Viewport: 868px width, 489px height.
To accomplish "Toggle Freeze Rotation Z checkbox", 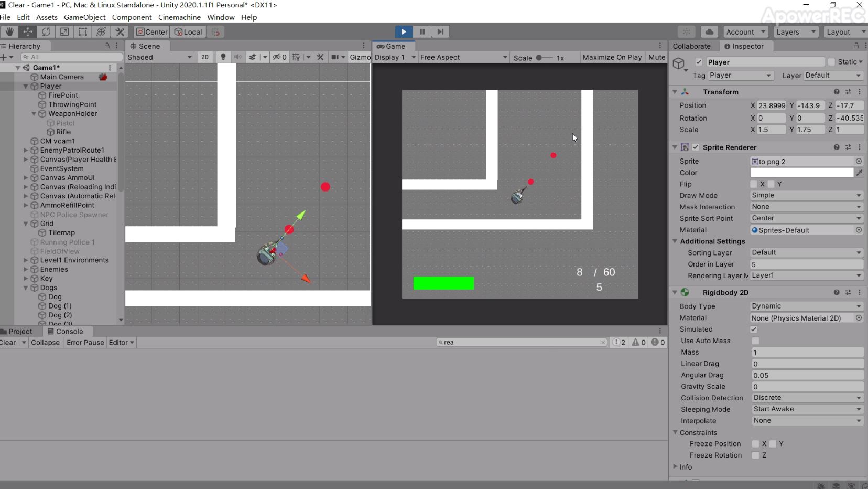I will pos(755,455).
